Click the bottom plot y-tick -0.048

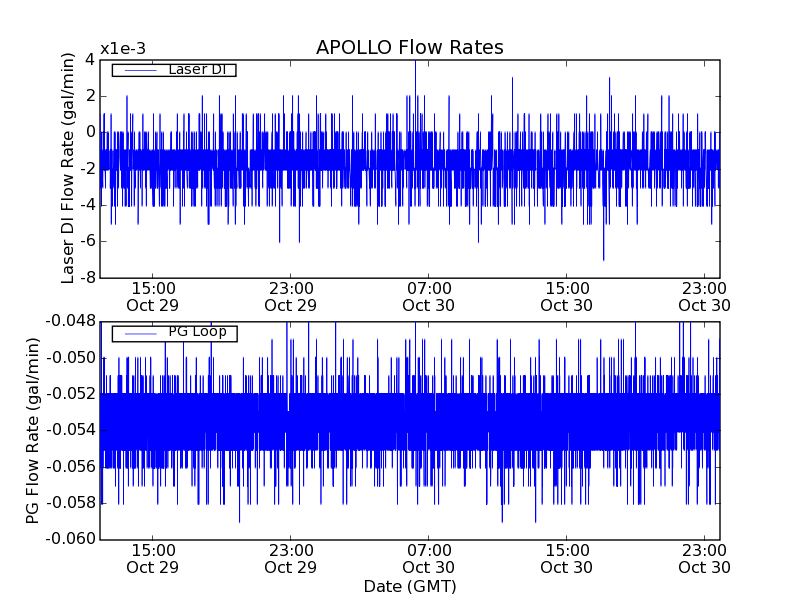tap(71, 321)
